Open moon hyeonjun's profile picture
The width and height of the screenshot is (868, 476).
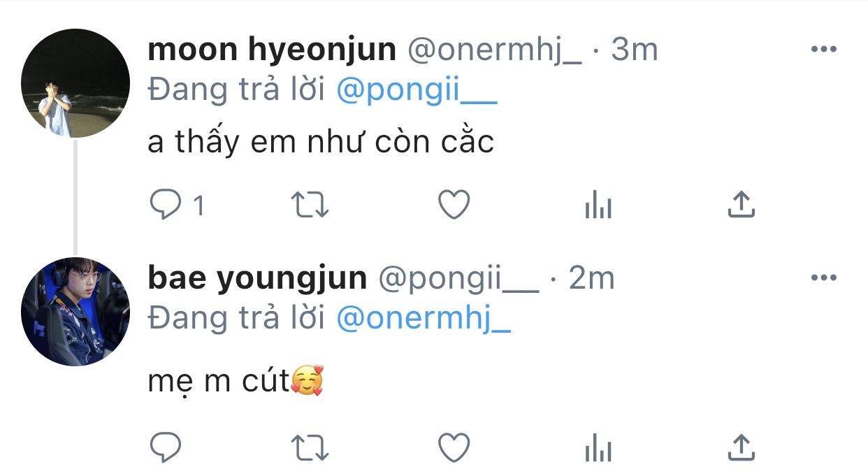tap(75, 83)
